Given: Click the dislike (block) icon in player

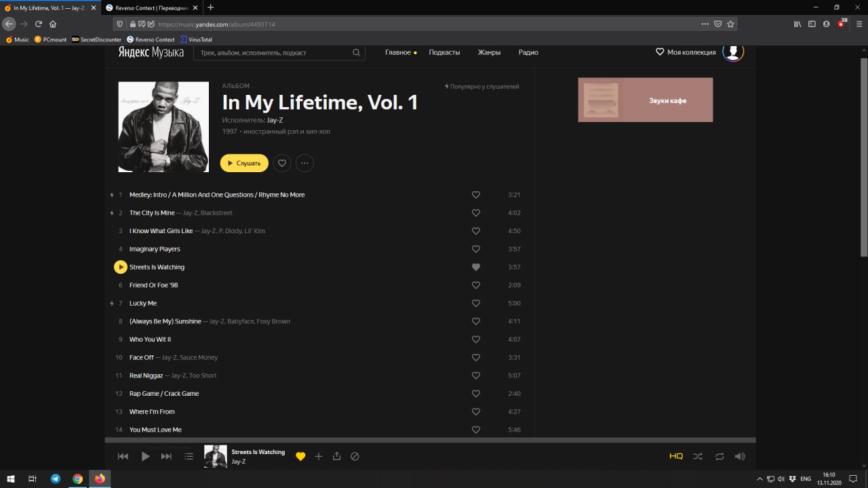Looking at the screenshot, I should (355, 456).
